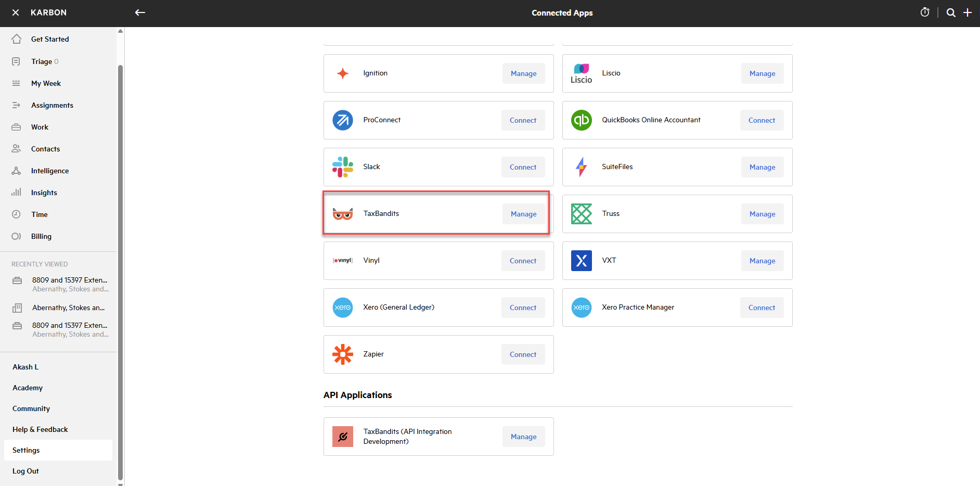Connect QuickBooks Online Accountant
This screenshot has width=980, height=486.
tap(762, 120)
